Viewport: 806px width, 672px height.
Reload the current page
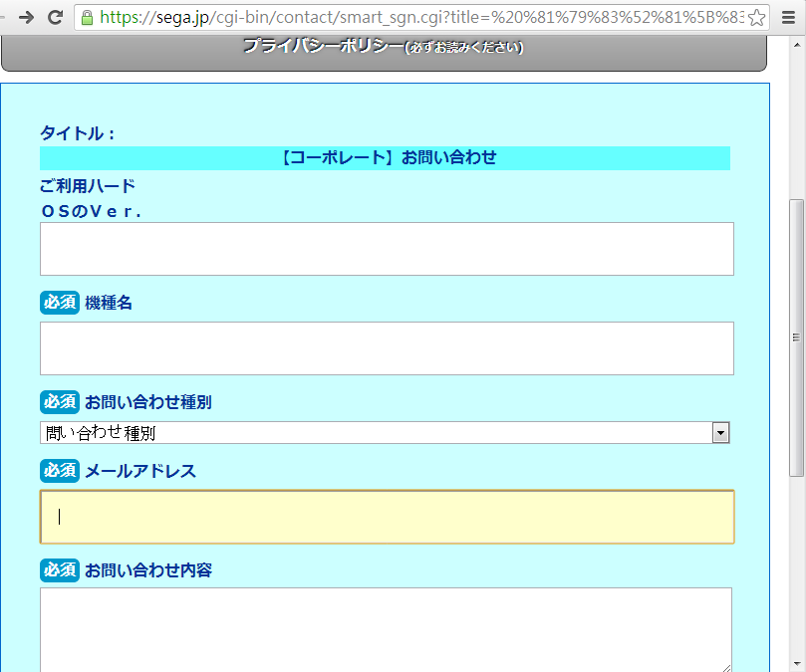click(56, 17)
